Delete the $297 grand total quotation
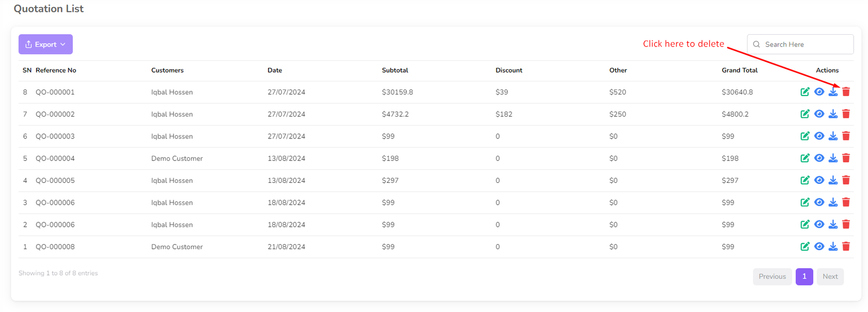Image resolution: width=868 pixels, height=312 pixels. pyautogui.click(x=846, y=180)
